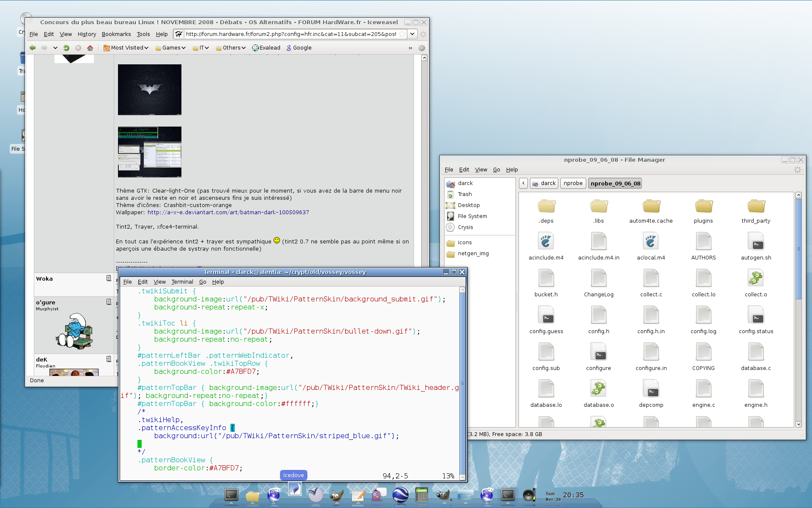
Task: Open the Batman desktop screenshot thumbnail
Action: 150,90
